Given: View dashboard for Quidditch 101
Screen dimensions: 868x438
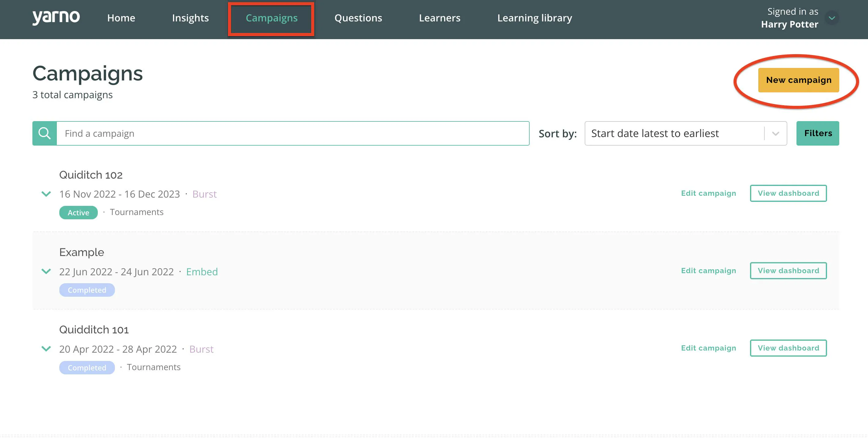Looking at the screenshot, I should pyautogui.click(x=788, y=348).
